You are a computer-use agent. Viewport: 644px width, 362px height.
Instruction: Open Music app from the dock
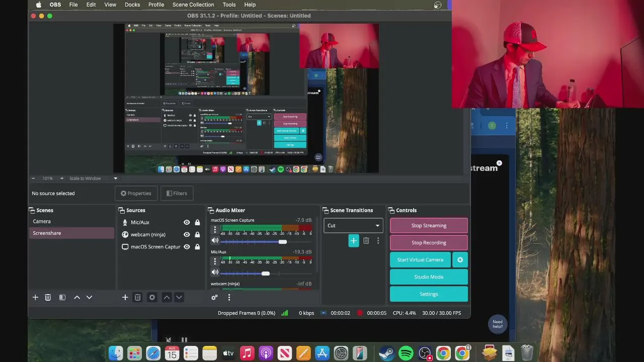[247, 353]
